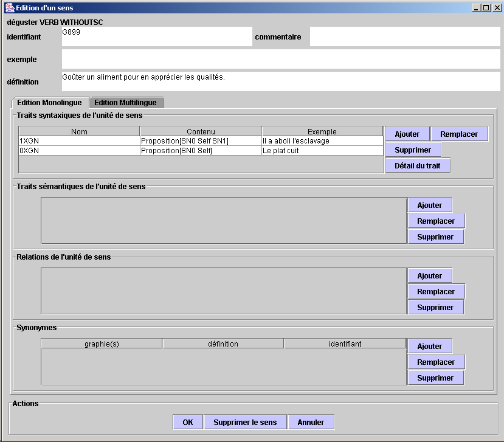Switch to the Edition Multilingue tab

point(125,103)
